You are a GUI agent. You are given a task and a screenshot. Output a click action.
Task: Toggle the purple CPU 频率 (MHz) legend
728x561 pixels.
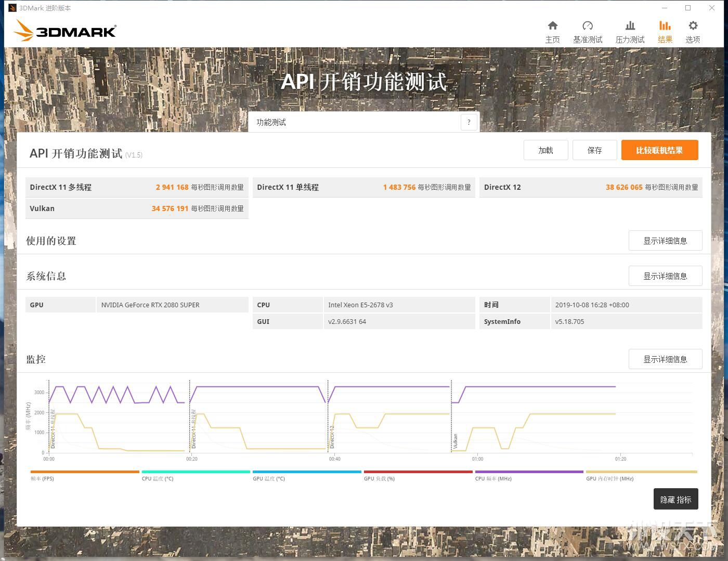[529, 475]
